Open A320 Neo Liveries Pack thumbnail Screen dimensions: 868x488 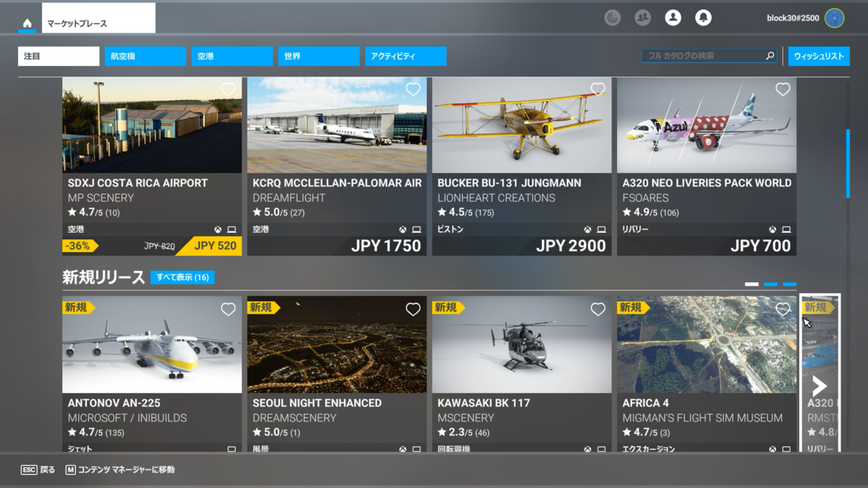tap(707, 125)
